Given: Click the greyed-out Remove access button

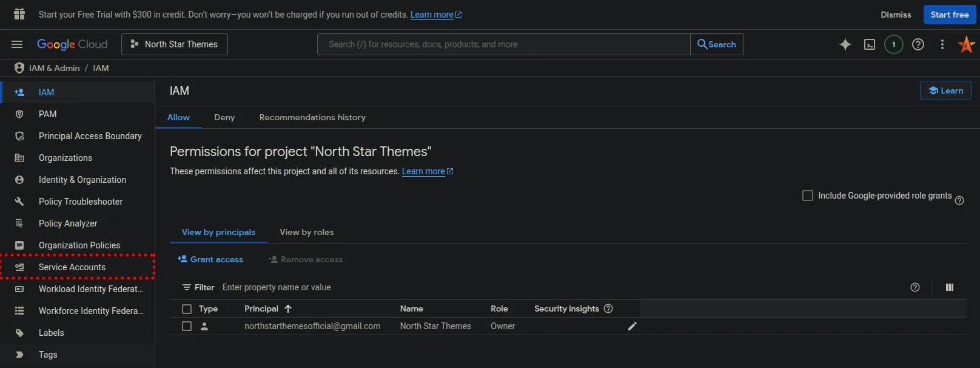Looking at the screenshot, I should tap(306, 259).
